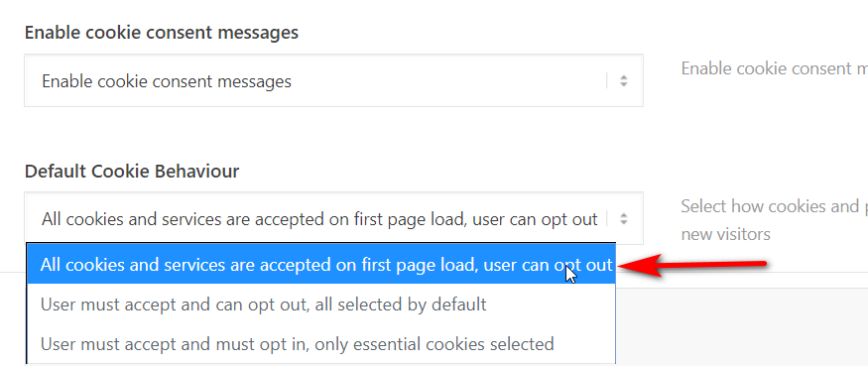Viewport: 868px width, 366px height.
Task: Click the up-down arrows on the Default Cookie Behaviour select
Action: (623, 219)
